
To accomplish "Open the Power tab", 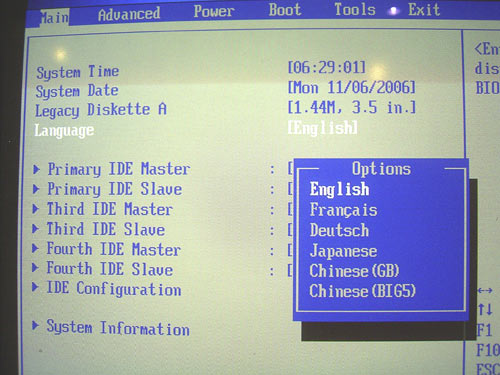I will coord(214,11).
